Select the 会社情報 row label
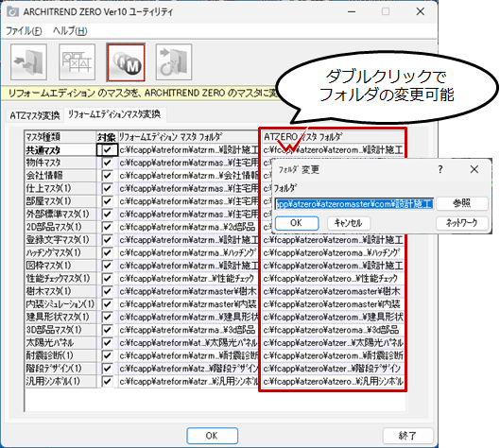 coord(60,176)
